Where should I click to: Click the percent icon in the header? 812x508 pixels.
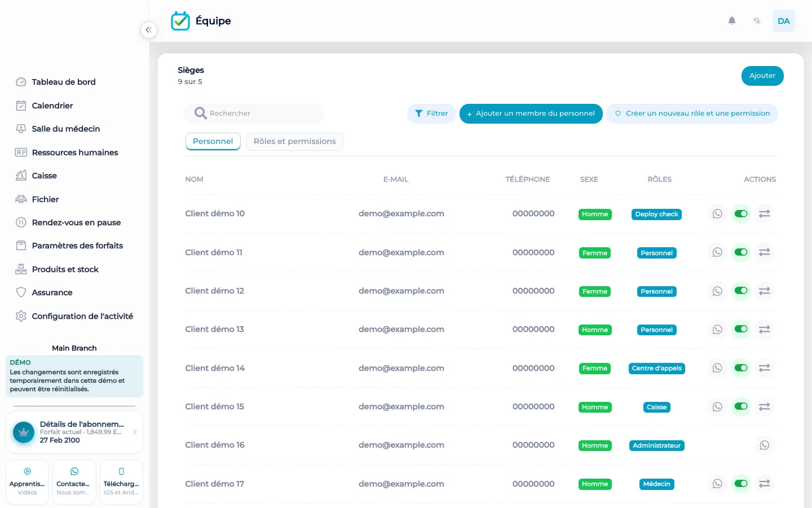click(757, 21)
